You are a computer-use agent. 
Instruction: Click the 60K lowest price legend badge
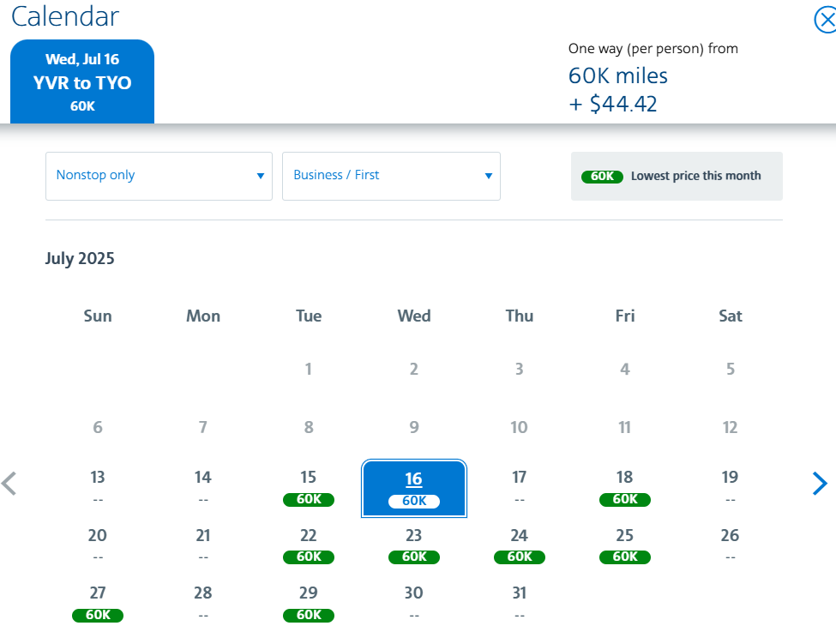[601, 176]
